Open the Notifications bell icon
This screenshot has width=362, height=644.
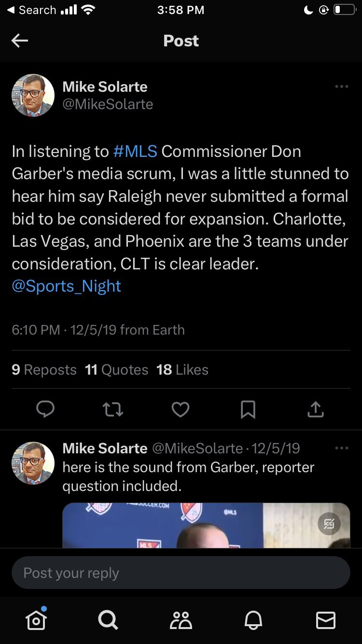tap(254, 620)
